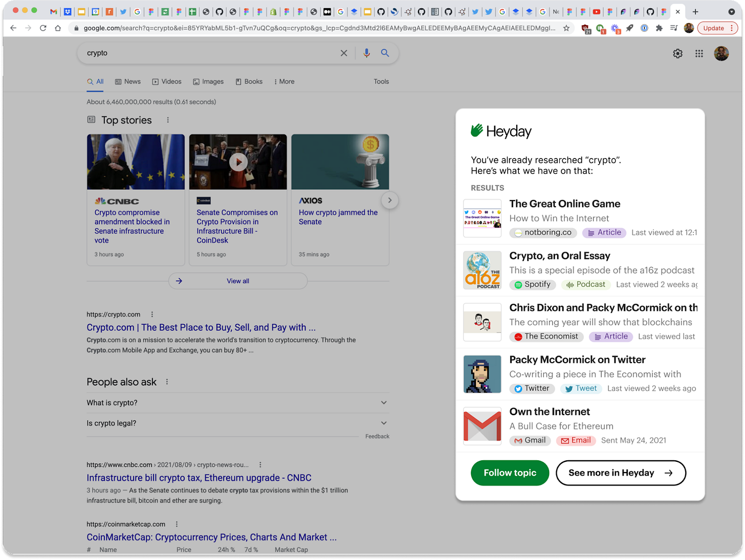Open the Chrome extensions puzzle icon
Viewport: 745px width, 560px height.
pos(659,28)
